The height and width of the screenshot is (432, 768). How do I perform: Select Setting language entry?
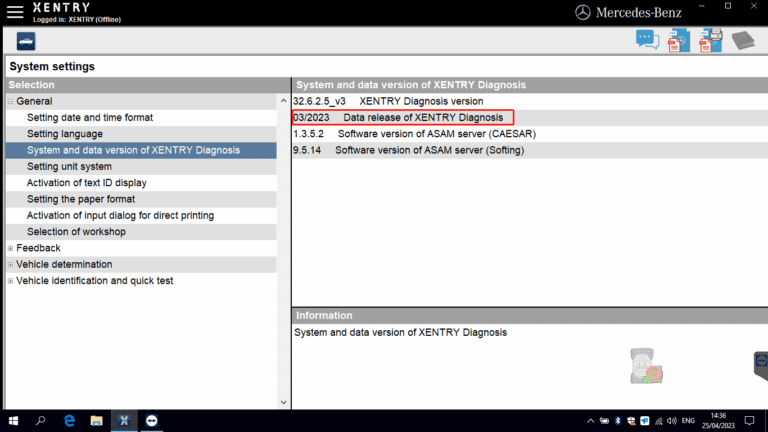coord(65,134)
